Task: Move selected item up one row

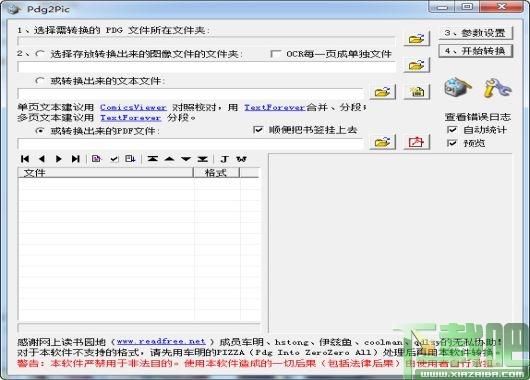Action: point(169,159)
